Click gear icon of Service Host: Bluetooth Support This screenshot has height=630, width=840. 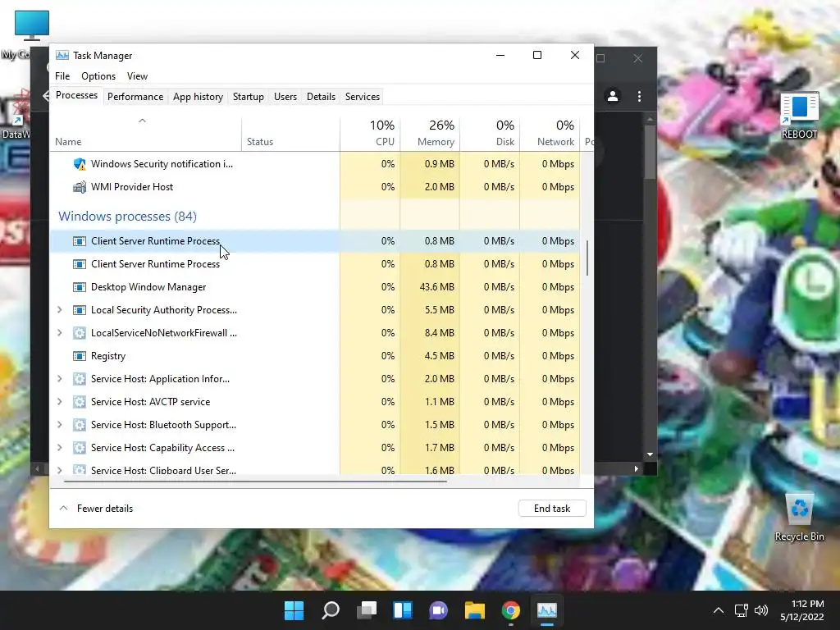click(80, 425)
